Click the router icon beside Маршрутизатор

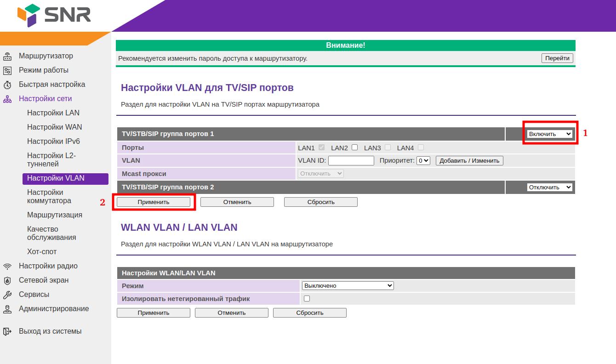click(7, 57)
